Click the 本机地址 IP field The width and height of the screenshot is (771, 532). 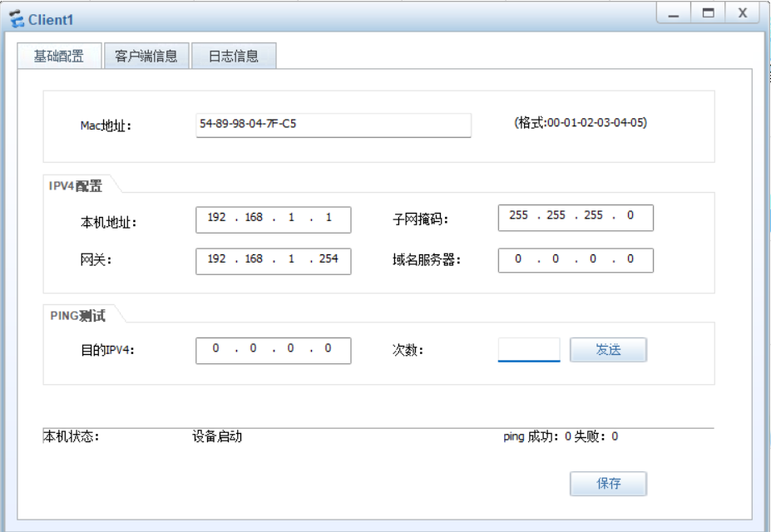[274, 219]
